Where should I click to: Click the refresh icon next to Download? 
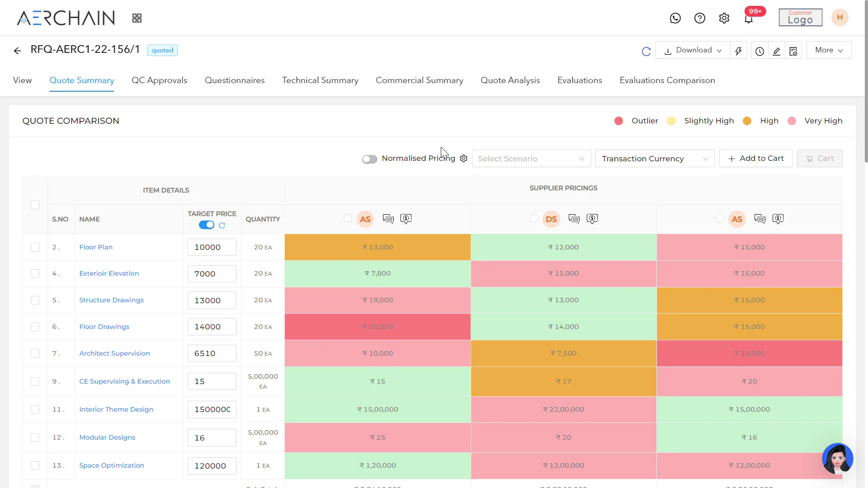coord(646,51)
